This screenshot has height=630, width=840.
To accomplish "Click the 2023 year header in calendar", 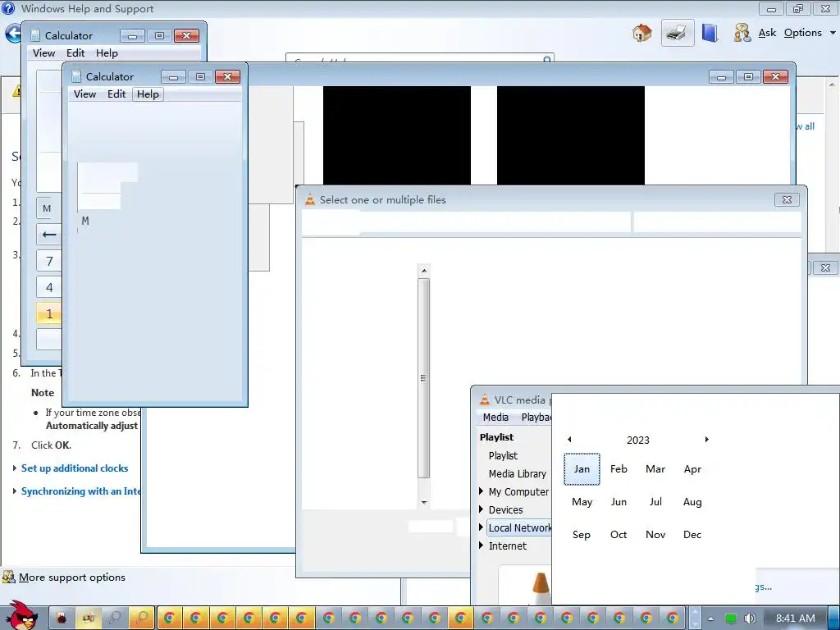I will [638, 440].
